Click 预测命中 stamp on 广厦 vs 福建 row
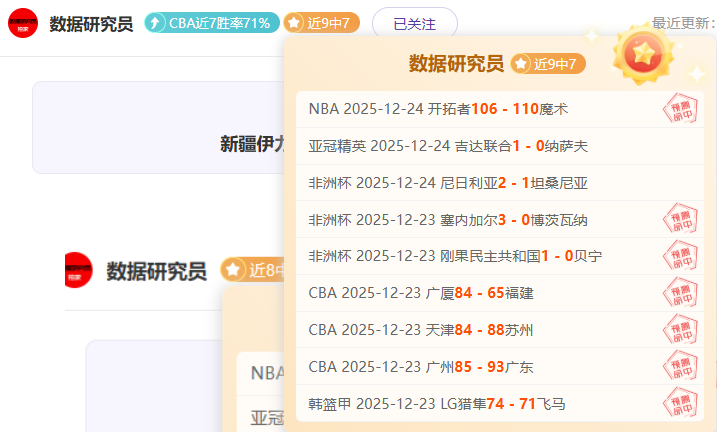Image resolution: width=717 pixels, height=432 pixels. click(x=680, y=293)
